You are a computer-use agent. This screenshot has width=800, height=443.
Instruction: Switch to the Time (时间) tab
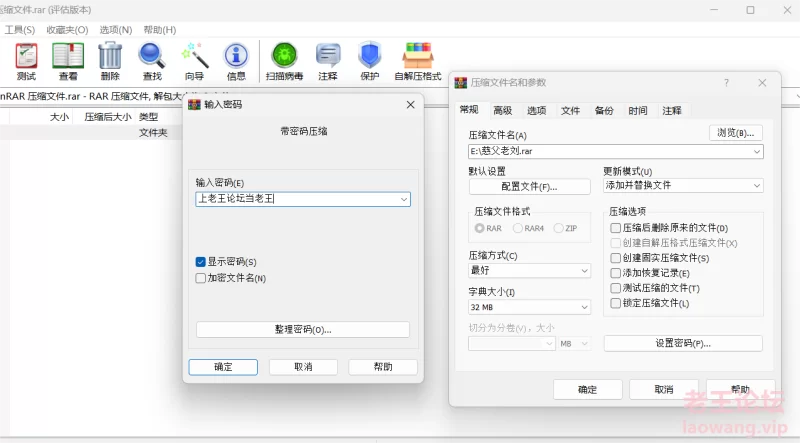pos(638,111)
